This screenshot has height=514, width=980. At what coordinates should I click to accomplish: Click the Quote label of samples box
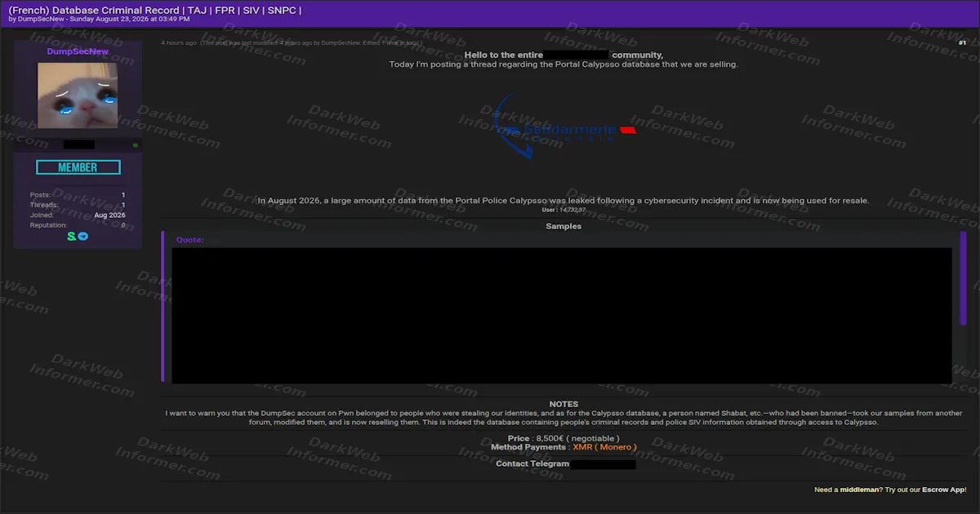click(x=189, y=240)
